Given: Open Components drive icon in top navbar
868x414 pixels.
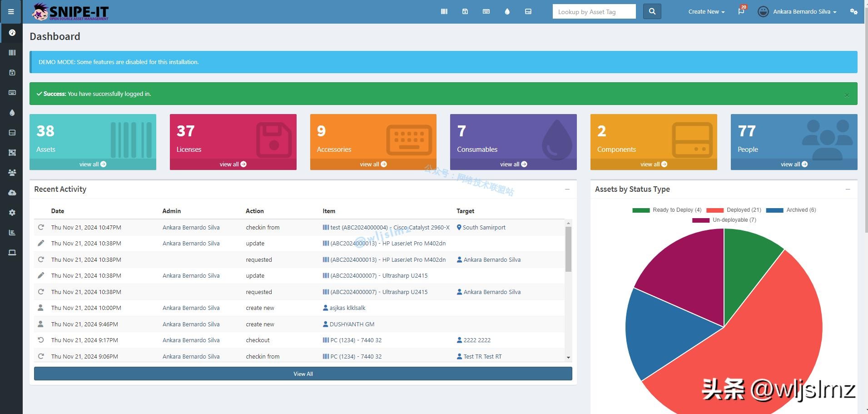Looking at the screenshot, I should pyautogui.click(x=528, y=12).
